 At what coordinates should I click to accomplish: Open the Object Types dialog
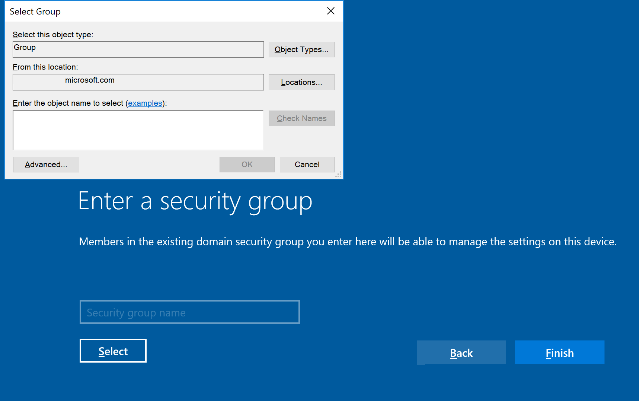(x=301, y=49)
